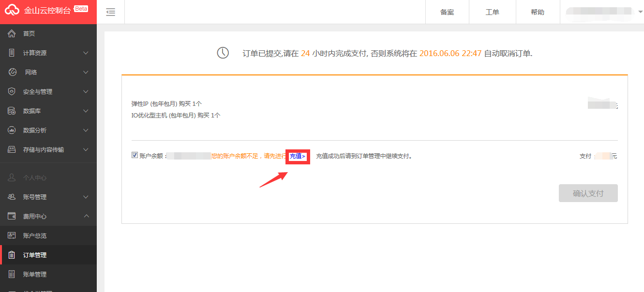
Task: Click the 数据分析 chart icon
Action: coord(12,131)
